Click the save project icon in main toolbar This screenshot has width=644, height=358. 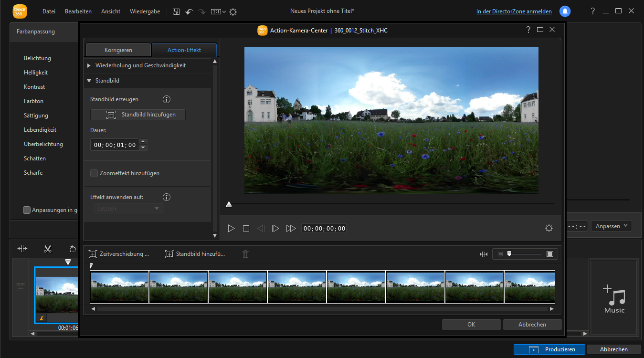pos(176,11)
